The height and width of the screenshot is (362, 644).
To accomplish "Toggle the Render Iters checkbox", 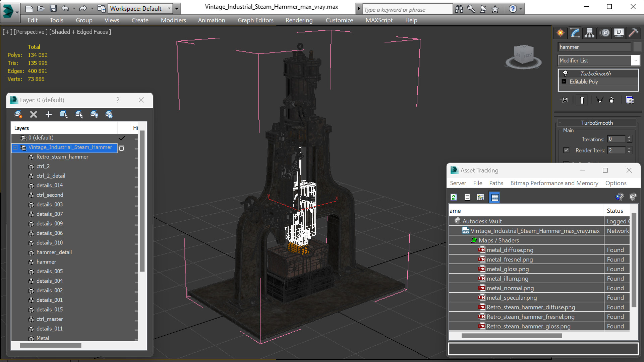I will click(566, 150).
